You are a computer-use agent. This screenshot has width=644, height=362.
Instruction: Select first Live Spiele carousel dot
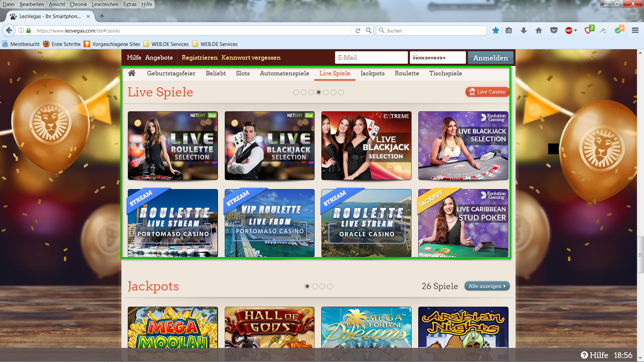(296, 92)
